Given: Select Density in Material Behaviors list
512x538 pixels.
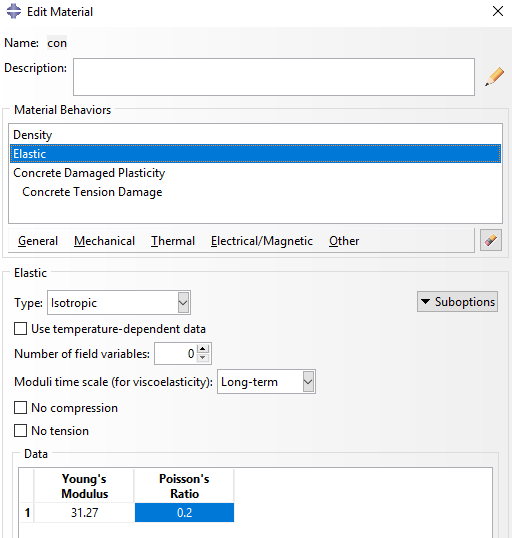Looking at the screenshot, I should pyautogui.click(x=33, y=135).
